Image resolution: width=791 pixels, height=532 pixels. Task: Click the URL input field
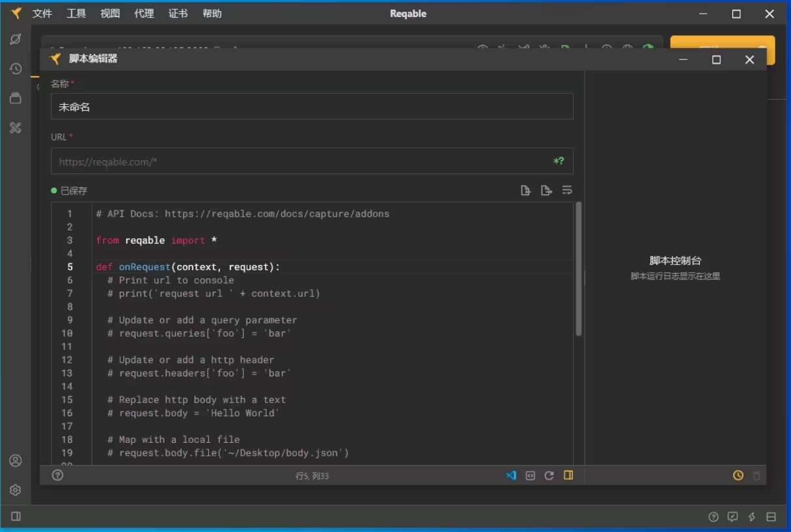point(299,161)
